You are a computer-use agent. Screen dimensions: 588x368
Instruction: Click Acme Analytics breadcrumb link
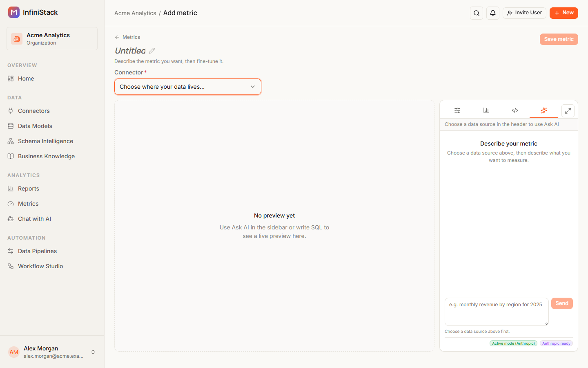[135, 13]
